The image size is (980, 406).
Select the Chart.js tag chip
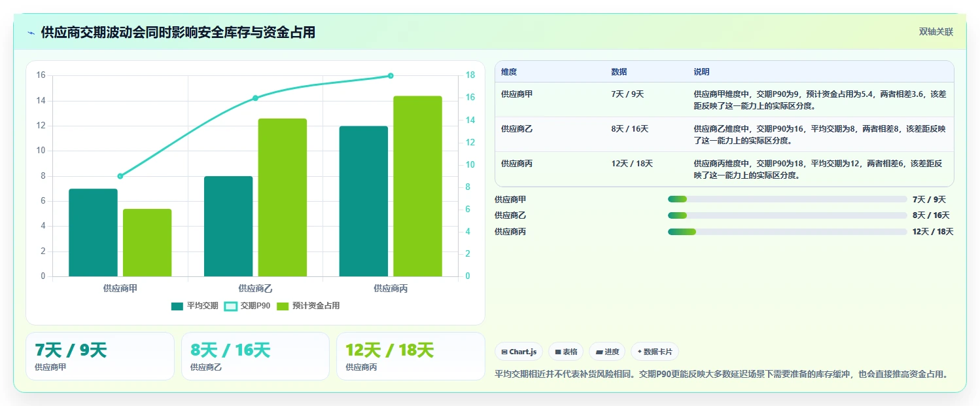point(519,352)
